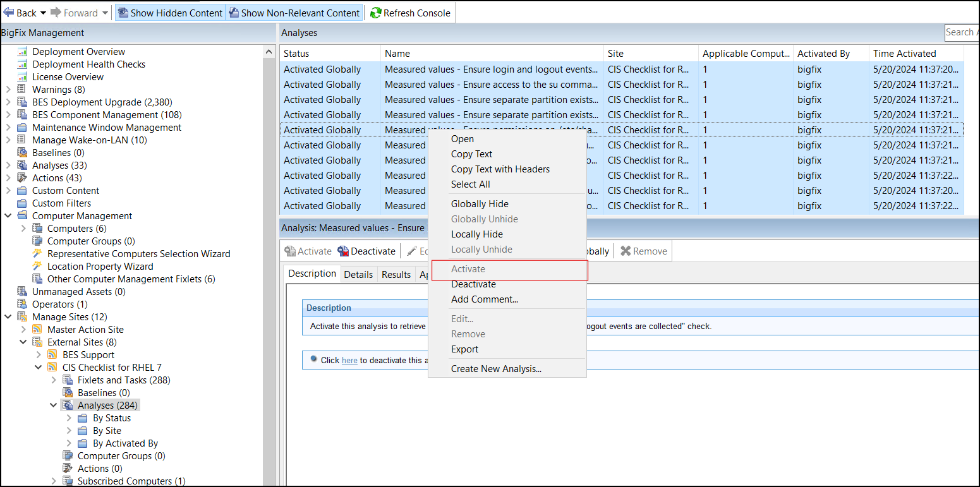Click the Refresh Console green arrows icon
Viewport: 980px width, 487px height.
click(x=375, y=13)
